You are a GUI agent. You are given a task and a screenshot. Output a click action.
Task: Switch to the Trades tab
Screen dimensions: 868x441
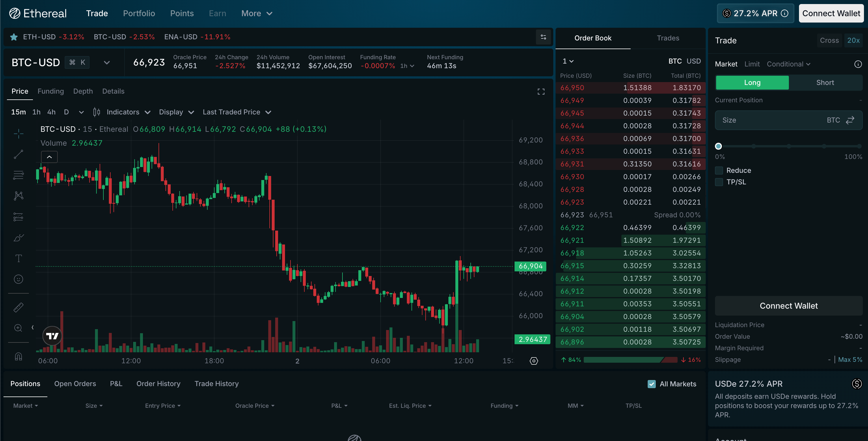coord(668,38)
